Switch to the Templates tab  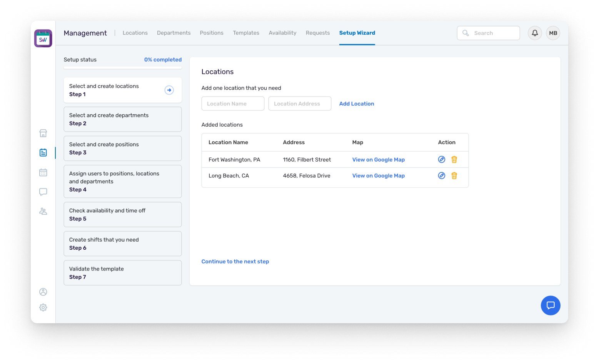(x=246, y=33)
